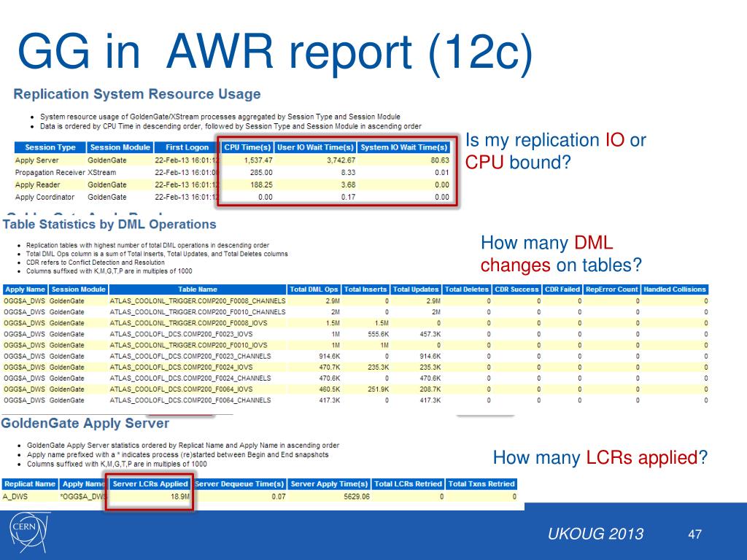Click the 'System IO Wait Time(s)' column header
The image size is (747, 560).
coord(404,147)
